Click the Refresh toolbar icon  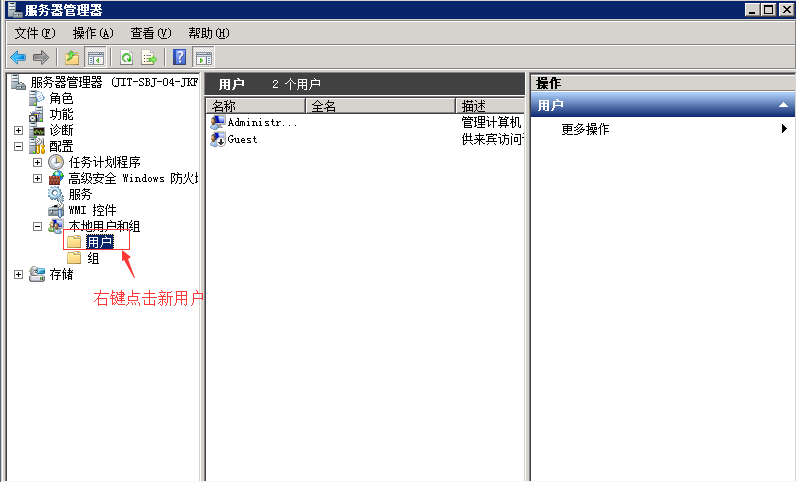tap(126, 57)
